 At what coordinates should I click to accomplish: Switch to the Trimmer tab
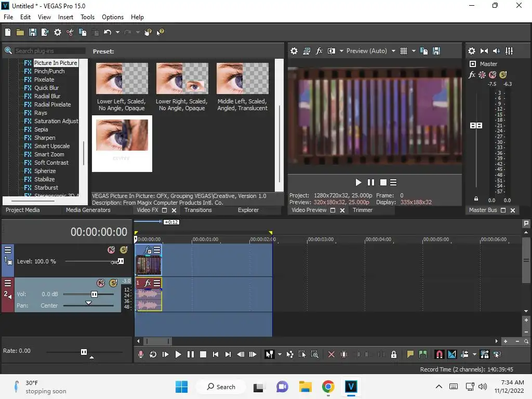363,210
